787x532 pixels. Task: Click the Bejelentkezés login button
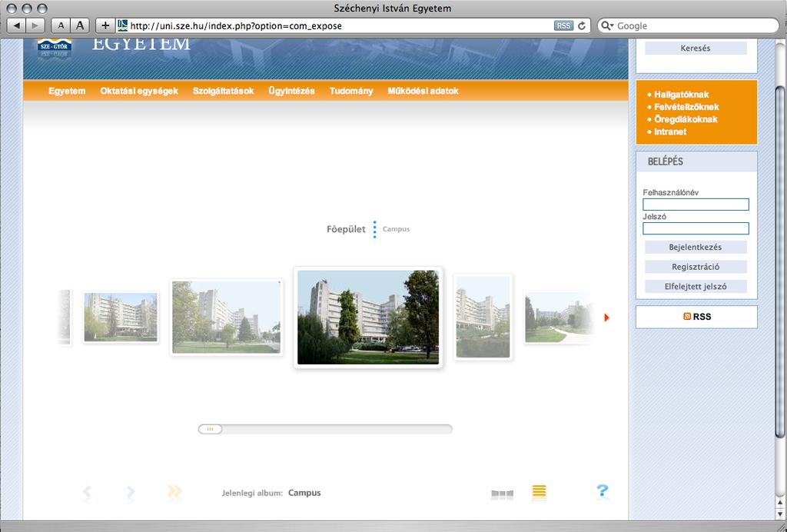(x=696, y=248)
